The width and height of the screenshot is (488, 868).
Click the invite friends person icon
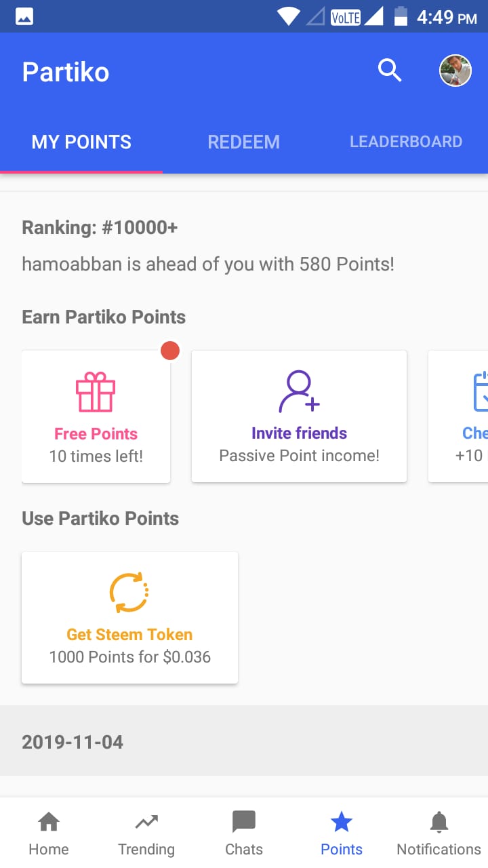point(299,392)
